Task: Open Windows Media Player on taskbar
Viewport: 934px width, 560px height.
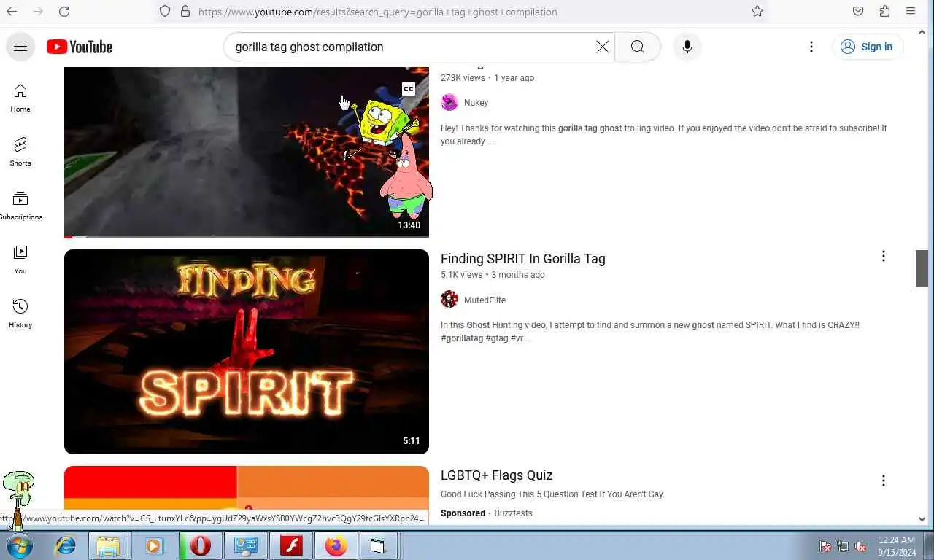Action: 154,545
